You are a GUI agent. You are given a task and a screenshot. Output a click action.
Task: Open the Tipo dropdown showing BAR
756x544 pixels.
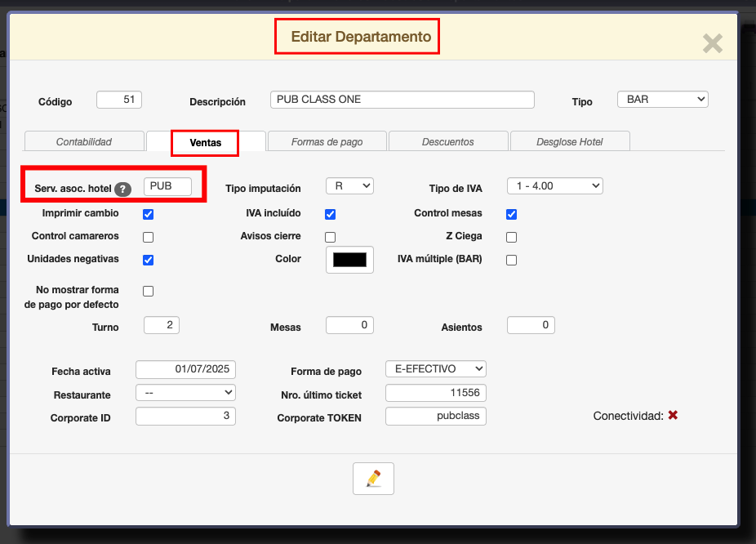(662, 100)
